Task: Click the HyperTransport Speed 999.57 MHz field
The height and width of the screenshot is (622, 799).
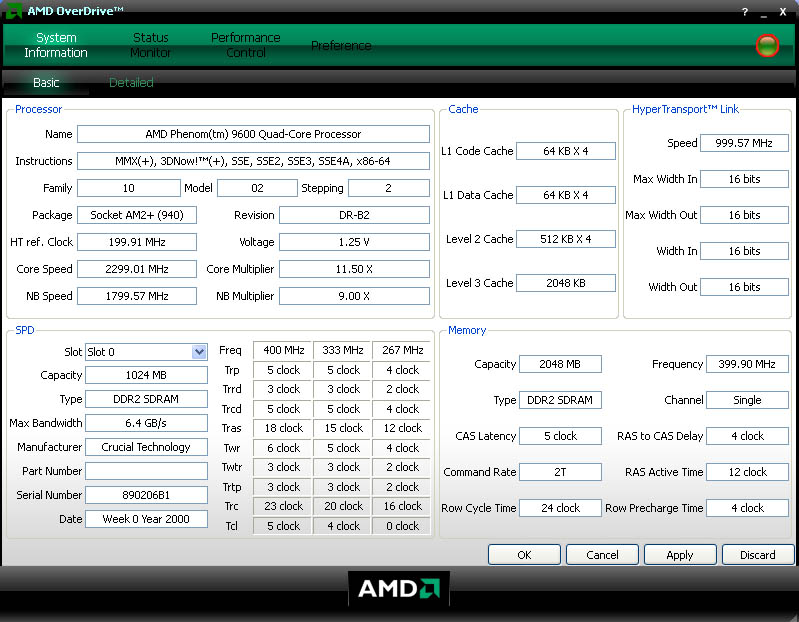Action: coord(744,143)
